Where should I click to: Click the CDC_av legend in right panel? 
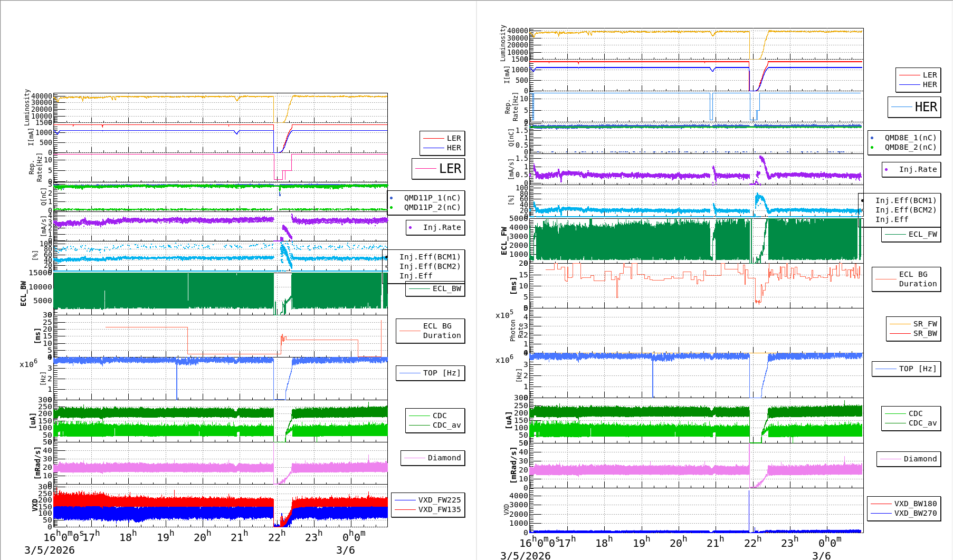(x=922, y=423)
